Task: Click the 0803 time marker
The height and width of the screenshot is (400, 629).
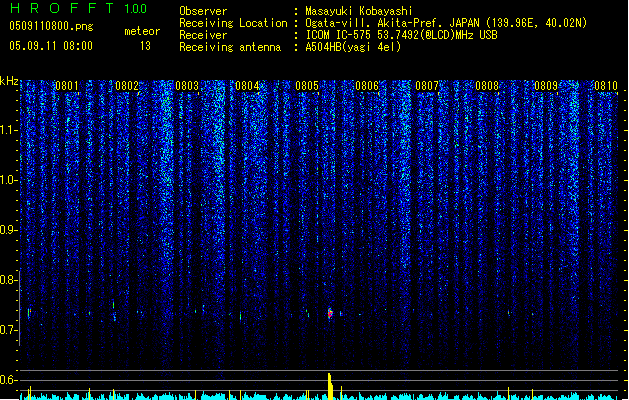Action: pos(187,86)
